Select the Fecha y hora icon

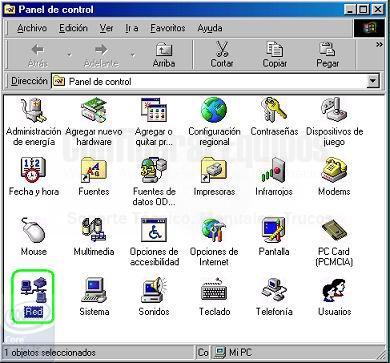click(33, 170)
